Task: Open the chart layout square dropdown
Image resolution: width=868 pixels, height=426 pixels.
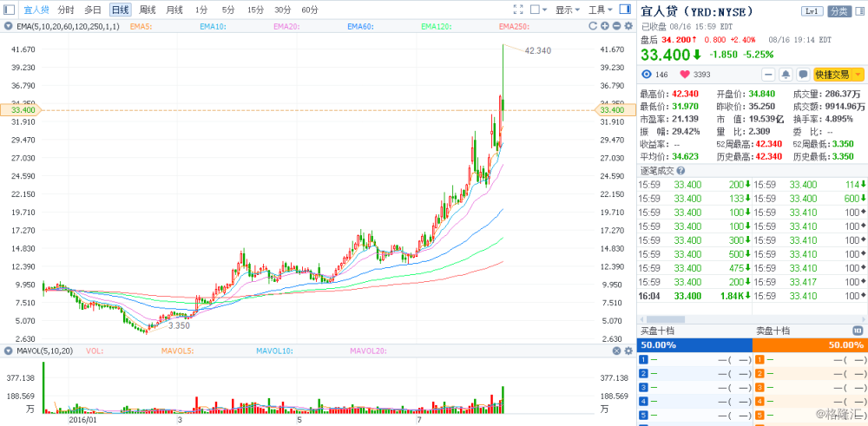Action: [x=538, y=10]
